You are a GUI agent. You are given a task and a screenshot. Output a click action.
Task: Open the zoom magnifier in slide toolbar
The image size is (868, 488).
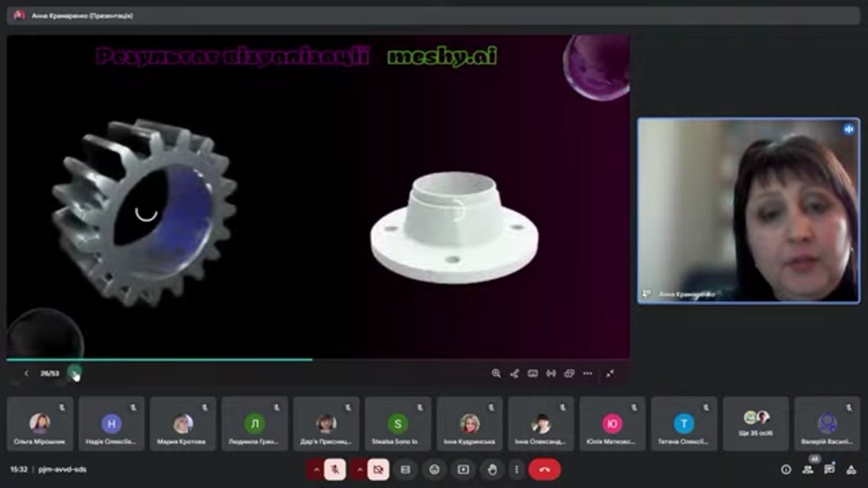496,374
